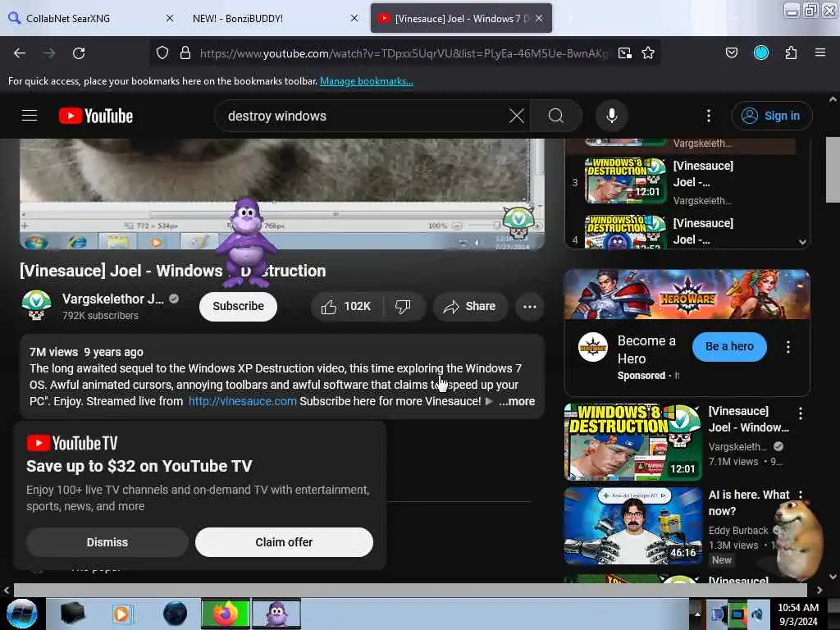Clear the search text with X
Screen dimensions: 840x630
(517, 116)
